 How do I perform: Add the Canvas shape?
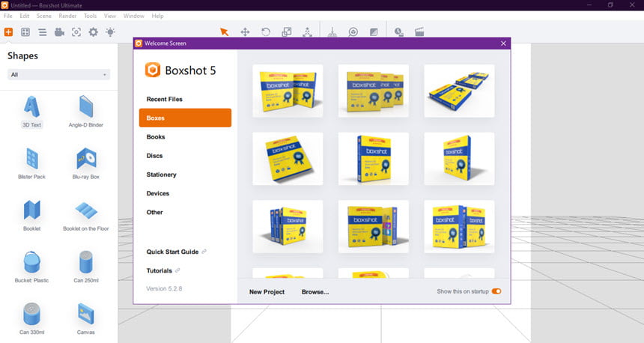[86, 319]
